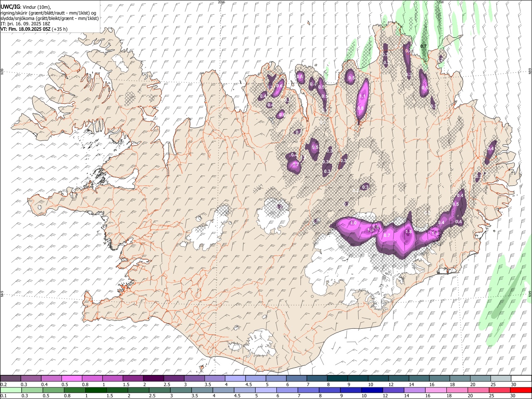Screen dimensions: 532x399
Task: Click the dark mauve 0.2–0.3 snow legend swatch
Action: [11, 379]
